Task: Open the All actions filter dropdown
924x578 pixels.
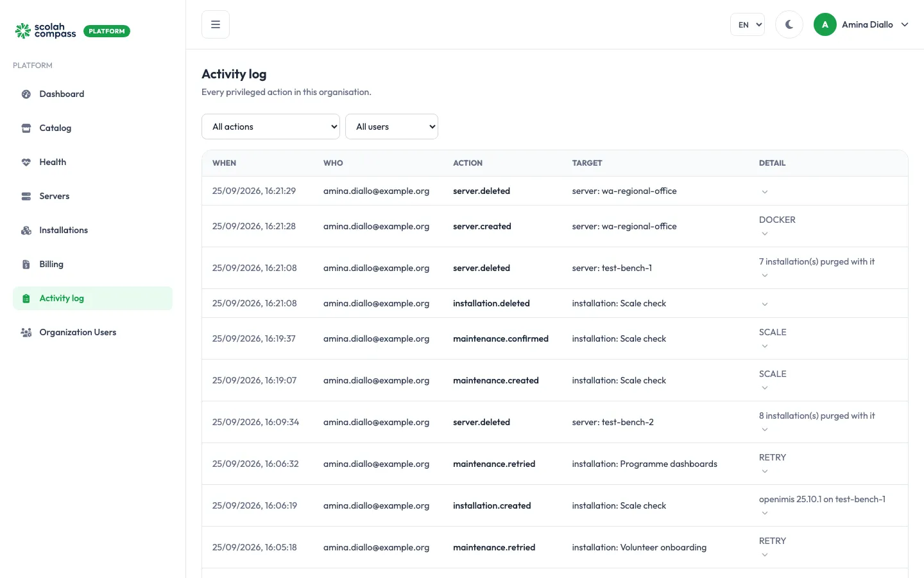Action: point(271,127)
